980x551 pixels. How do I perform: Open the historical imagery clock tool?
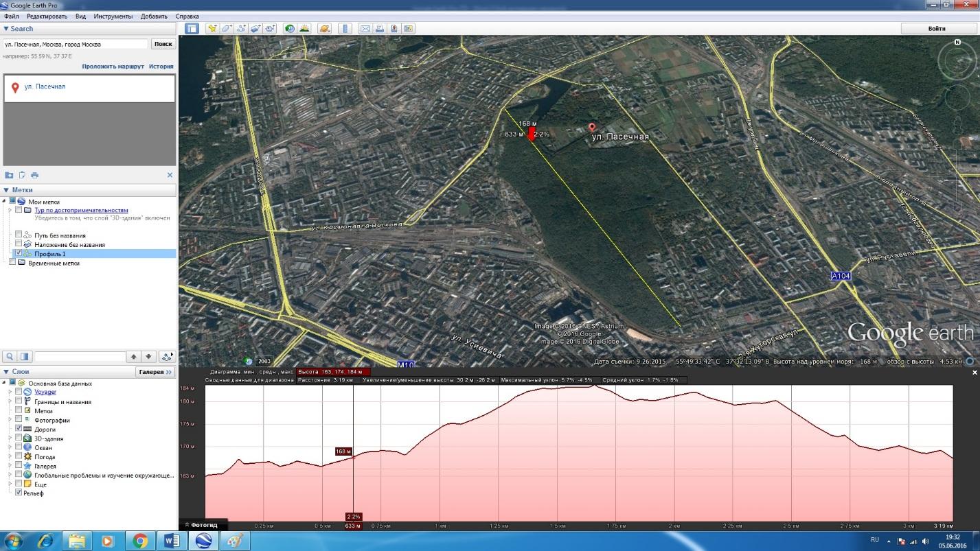point(290,29)
